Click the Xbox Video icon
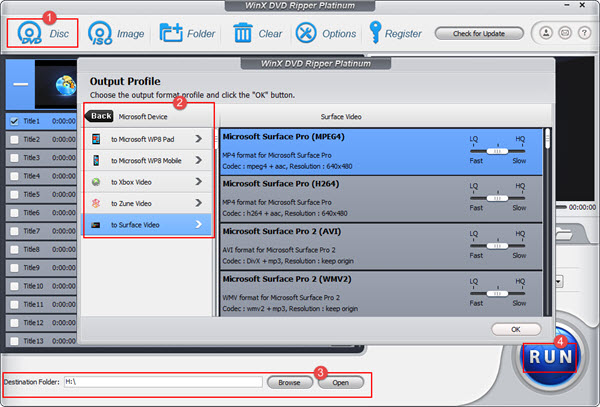 coord(96,182)
